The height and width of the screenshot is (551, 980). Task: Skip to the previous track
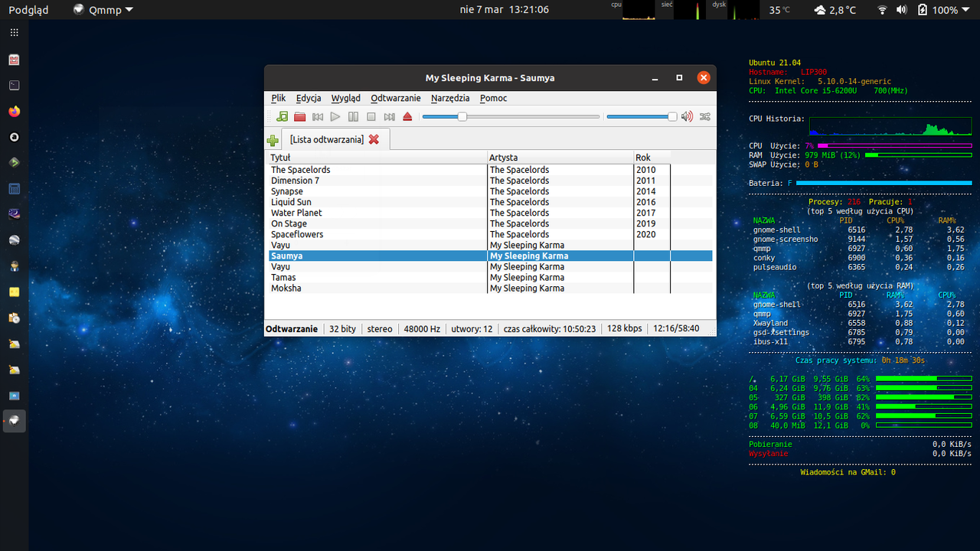pos(318,116)
